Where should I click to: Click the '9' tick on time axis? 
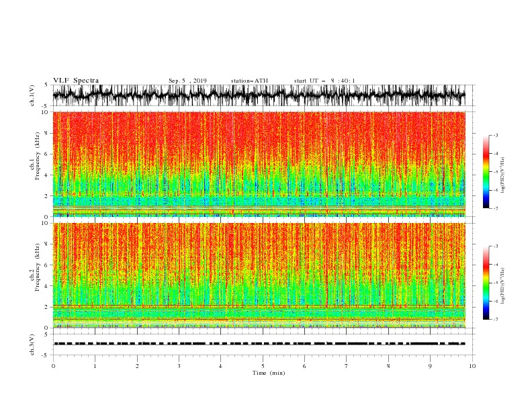point(430,366)
